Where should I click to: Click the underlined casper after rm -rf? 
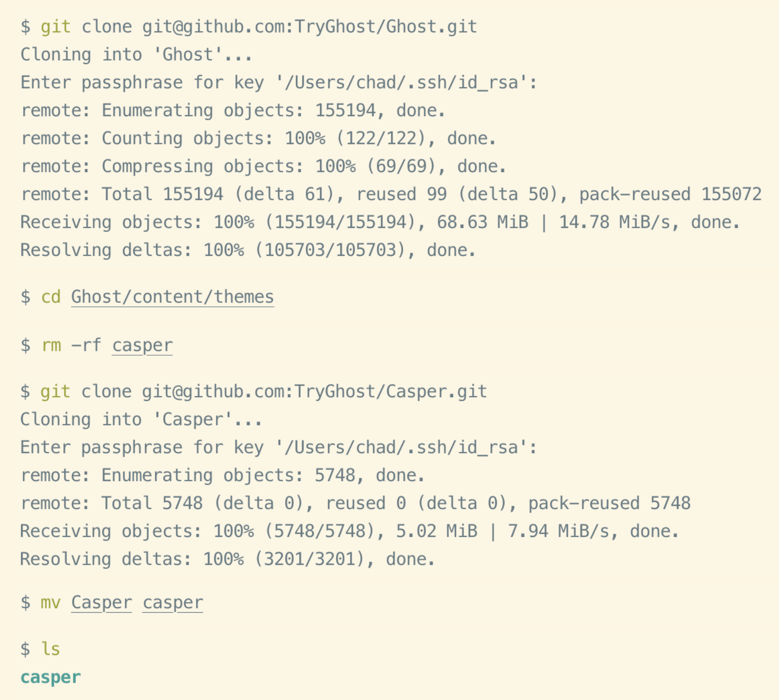[x=142, y=346]
